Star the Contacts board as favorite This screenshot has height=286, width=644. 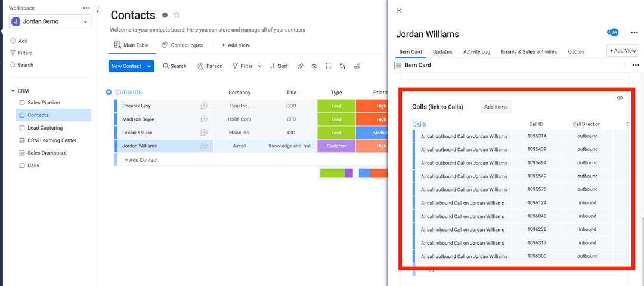[x=177, y=15]
